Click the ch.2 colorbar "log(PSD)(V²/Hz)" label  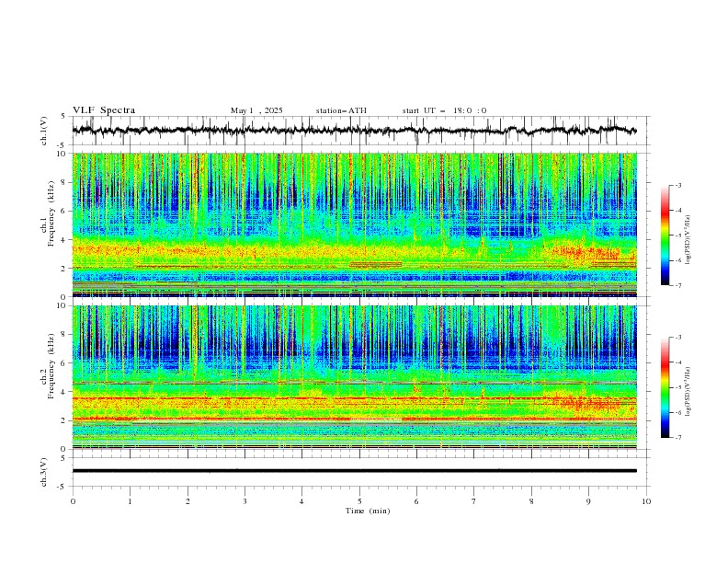coord(688,392)
